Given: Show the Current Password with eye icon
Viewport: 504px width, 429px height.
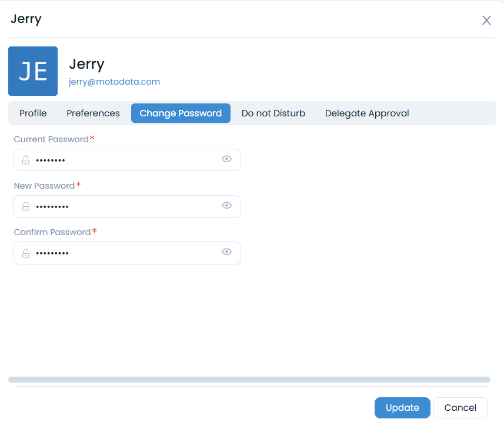Looking at the screenshot, I should (226, 159).
